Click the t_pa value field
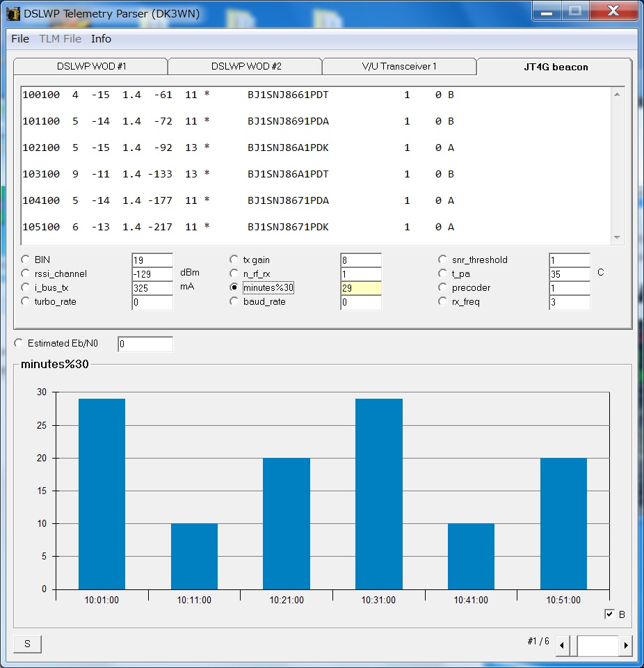Screen dimensions: 644x668 (x=570, y=274)
